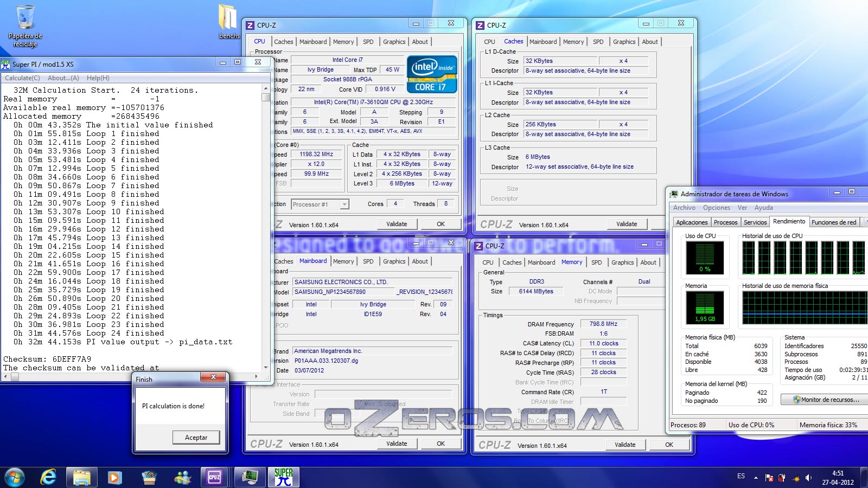
Task: Click the Z icon of the CPU-Z memory window
Action: click(x=478, y=246)
